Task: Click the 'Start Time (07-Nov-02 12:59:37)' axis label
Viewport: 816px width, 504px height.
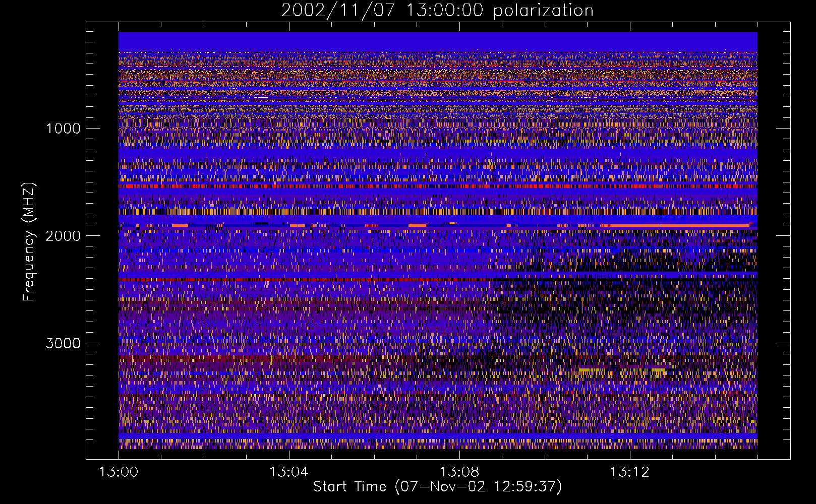Action: tap(437, 487)
